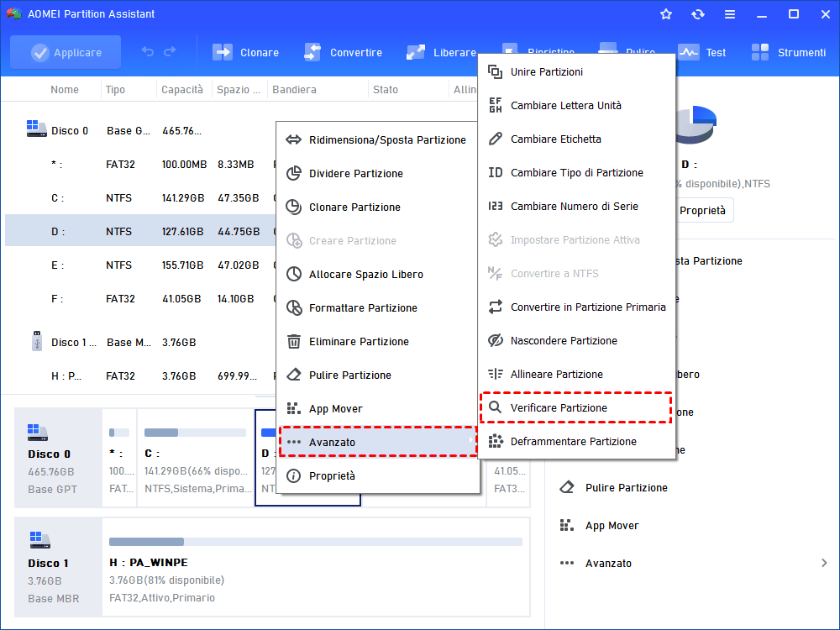Click the refresh icon in the title bar
The height and width of the screenshot is (630, 840).
pos(697,14)
